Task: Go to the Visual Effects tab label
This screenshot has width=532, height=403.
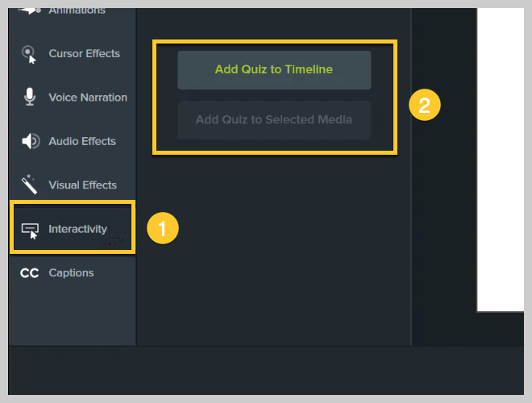Action: coord(82,185)
